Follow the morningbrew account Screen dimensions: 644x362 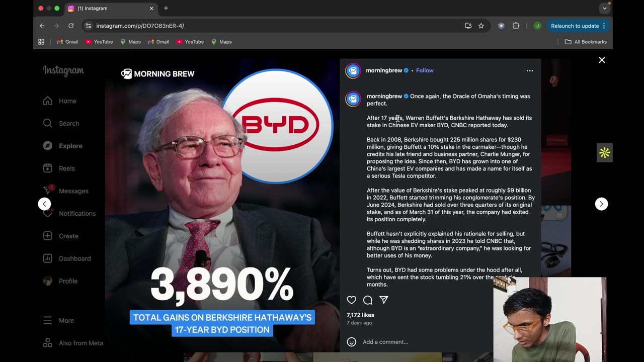click(x=425, y=70)
